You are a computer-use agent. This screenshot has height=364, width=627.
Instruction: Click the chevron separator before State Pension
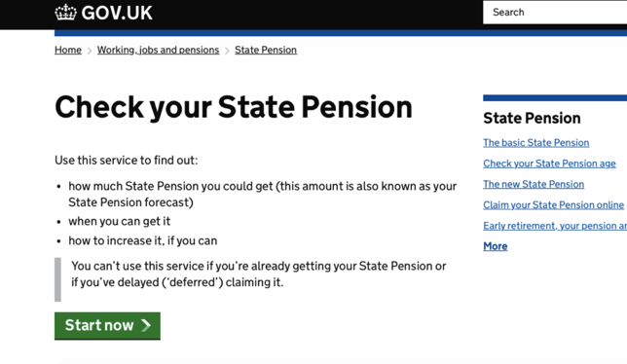(227, 51)
